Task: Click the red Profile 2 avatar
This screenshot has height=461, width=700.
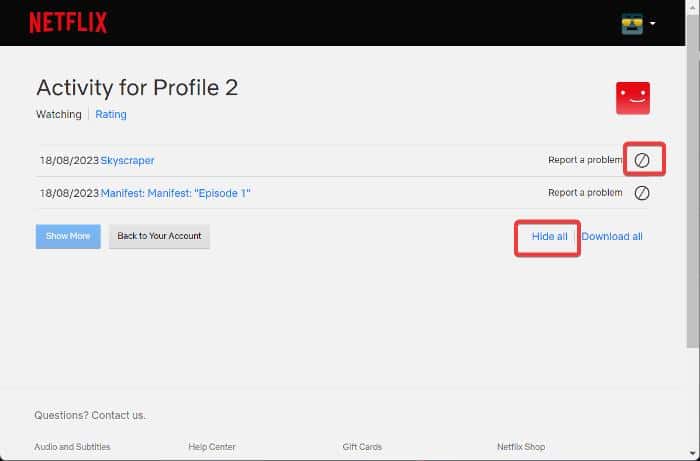Action: pyautogui.click(x=633, y=98)
